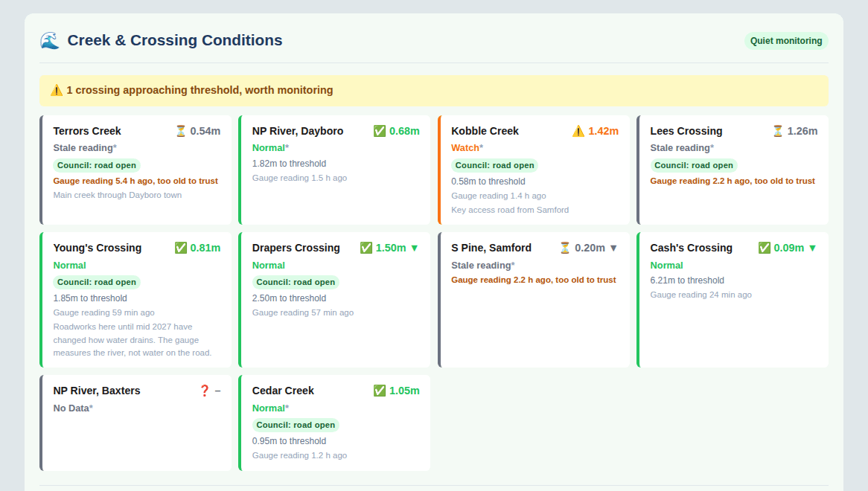Click the warning icon on Kobble Creek card
Viewport: 868px width, 491px height.
click(578, 131)
